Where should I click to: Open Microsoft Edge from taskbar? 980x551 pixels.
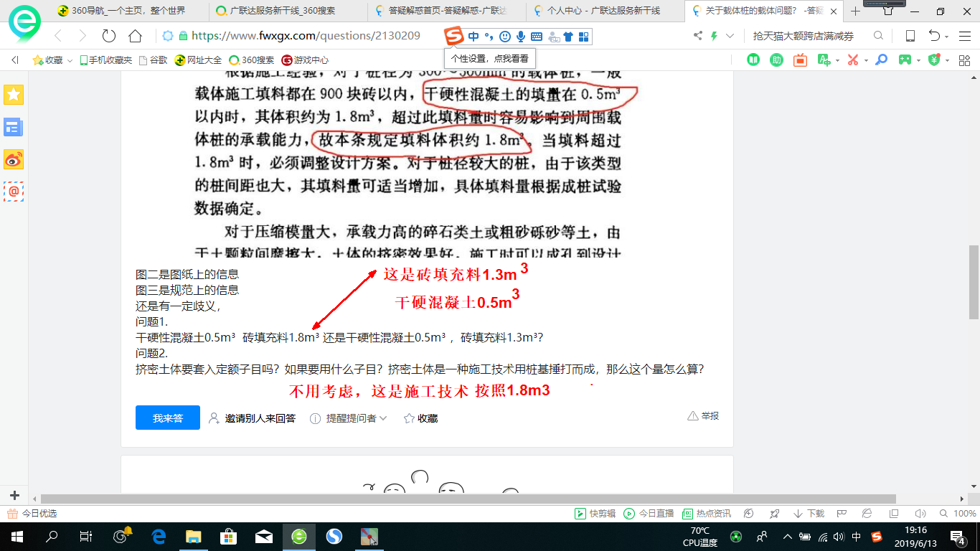point(159,536)
